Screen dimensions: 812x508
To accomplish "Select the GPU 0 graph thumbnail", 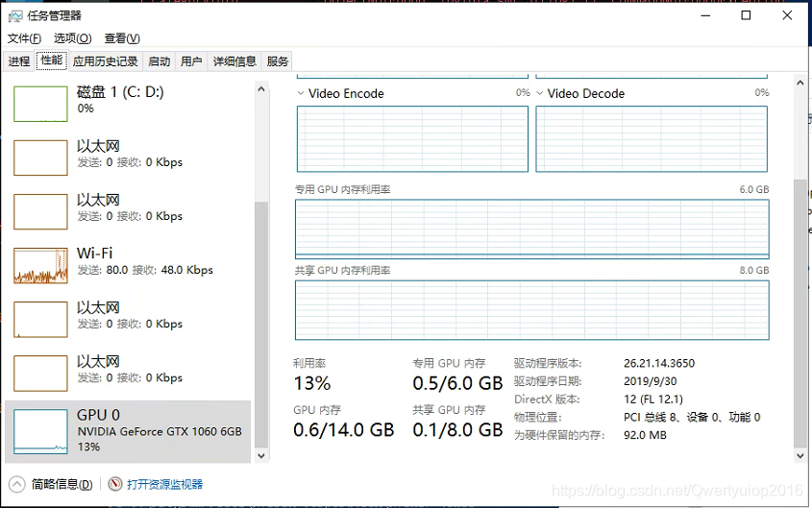I will point(40,431).
